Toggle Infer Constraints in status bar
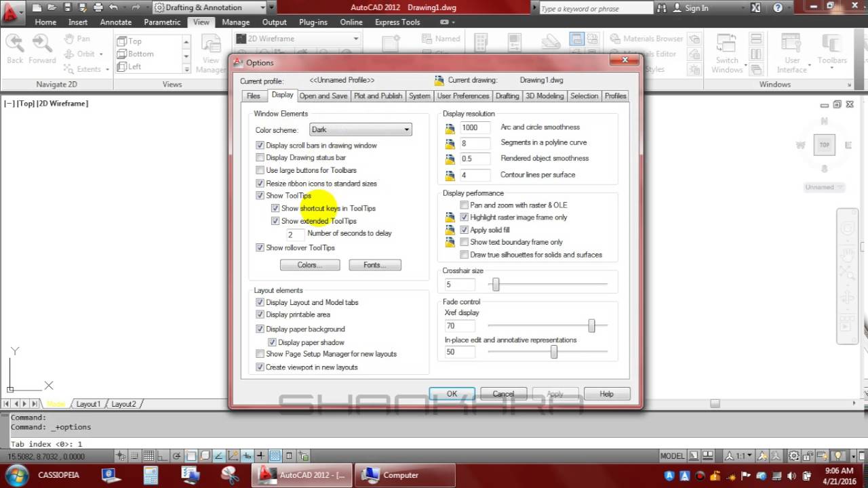 121,455
